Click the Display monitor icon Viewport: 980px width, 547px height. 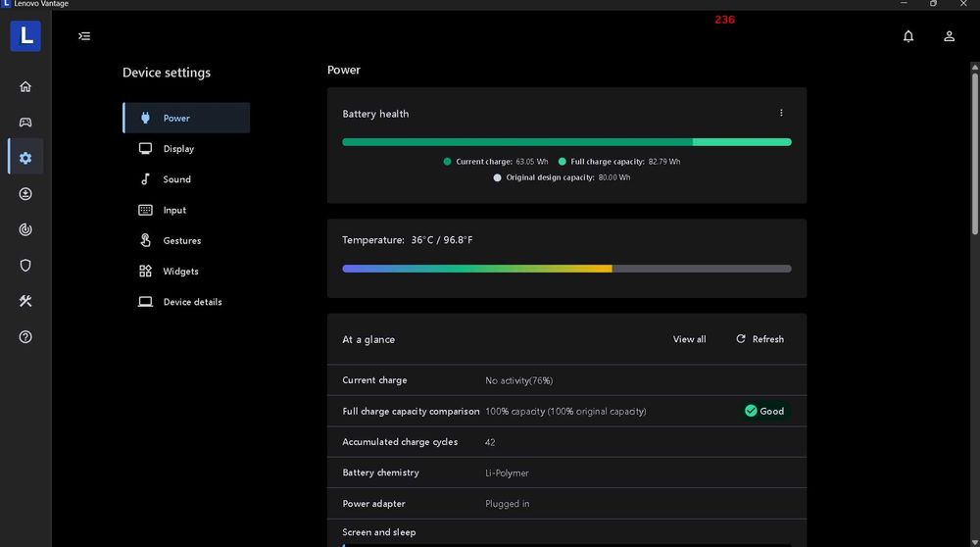pos(145,148)
